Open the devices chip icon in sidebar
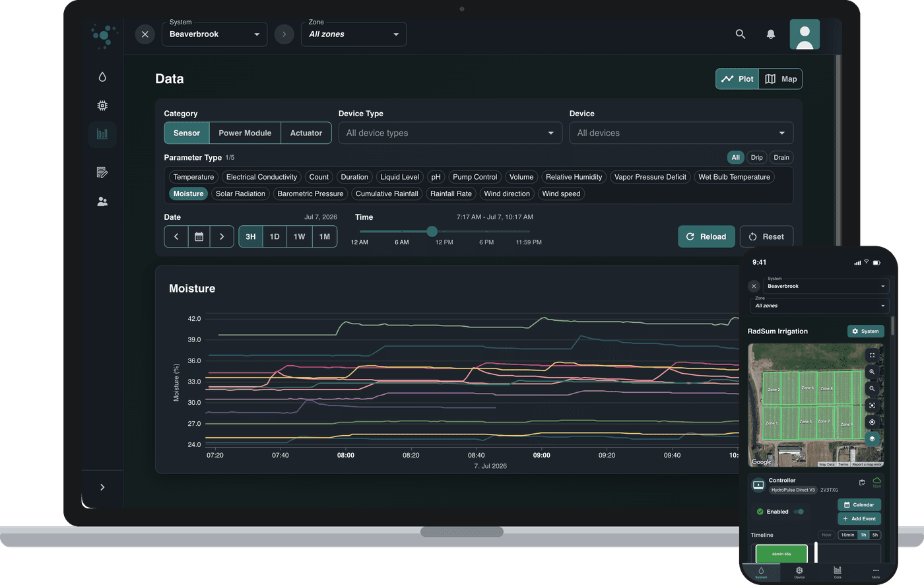924x585 pixels. tap(102, 106)
